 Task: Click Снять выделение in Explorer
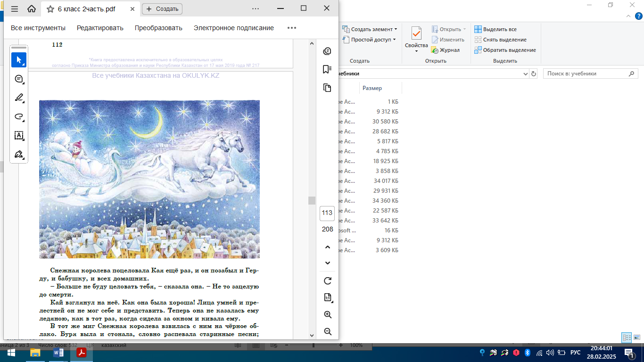click(500, 40)
